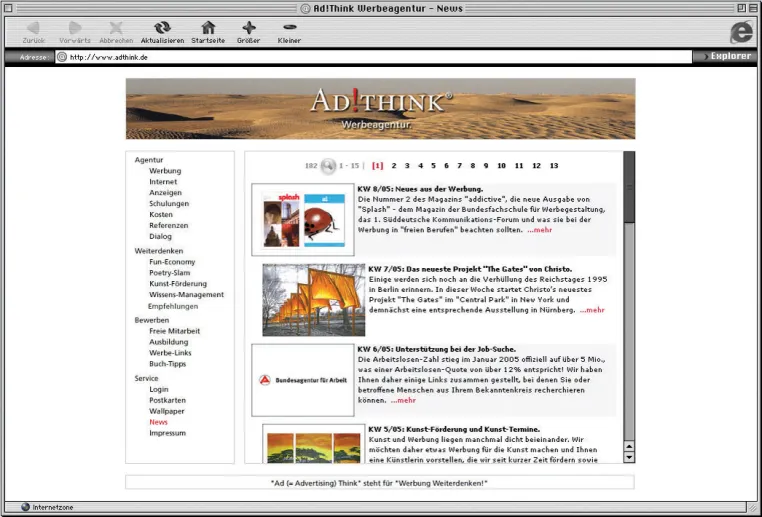Go home via Startseite icon
The width and height of the screenshot is (762, 517).
[208, 28]
